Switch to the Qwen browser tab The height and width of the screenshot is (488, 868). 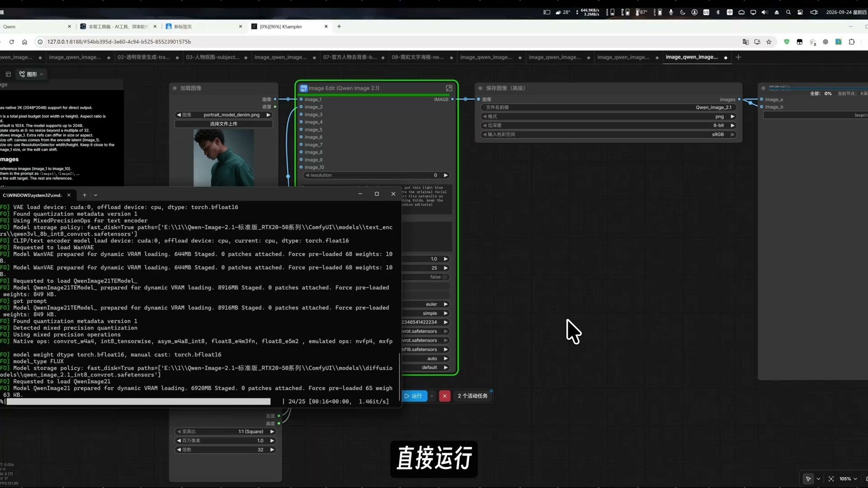36,26
